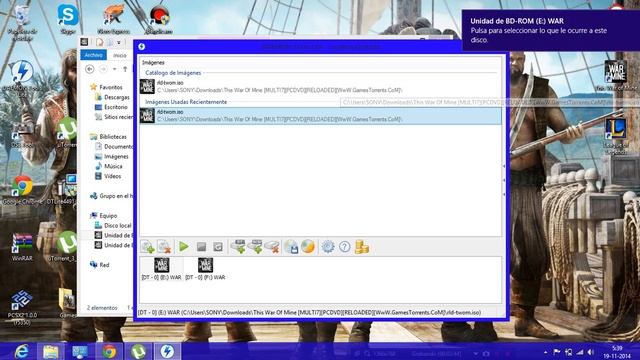
Task: Click the Google Chrome desktop shortcut
Action: pos(22,190)
